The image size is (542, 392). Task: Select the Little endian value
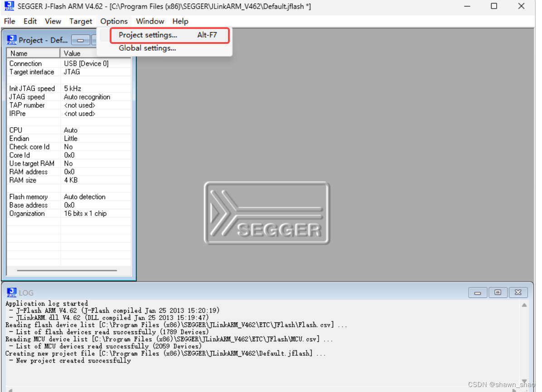pyautogui.click(x=71, y=139)
